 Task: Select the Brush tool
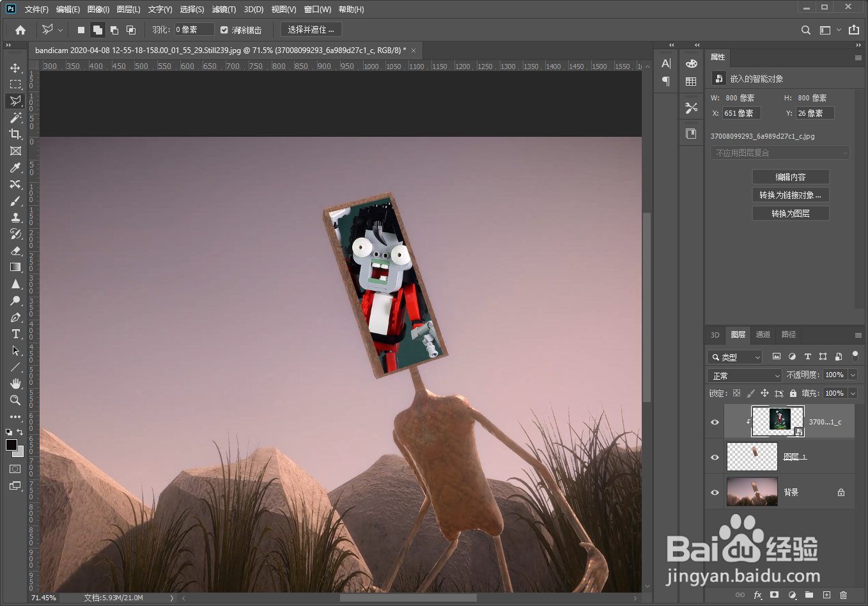(x=15, y=201)
